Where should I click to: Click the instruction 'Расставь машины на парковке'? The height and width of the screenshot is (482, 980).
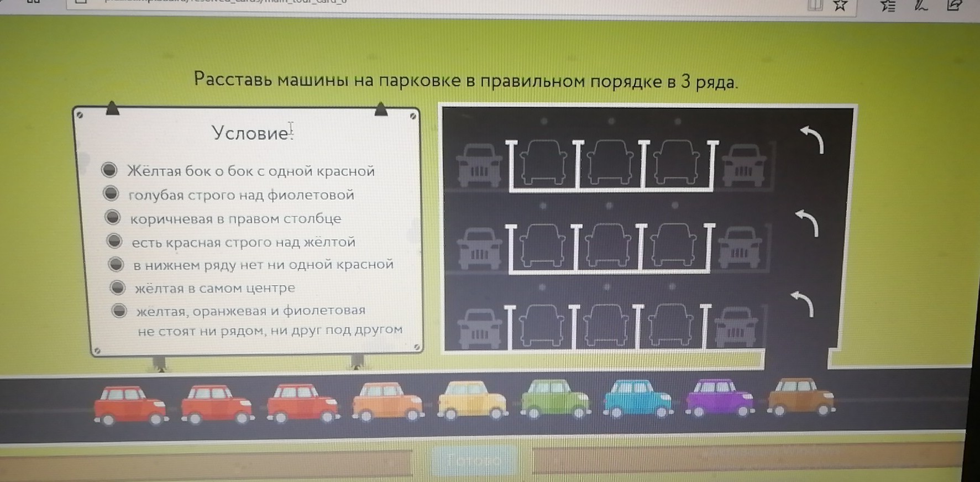pyautogui.click(x=327, y=80)
